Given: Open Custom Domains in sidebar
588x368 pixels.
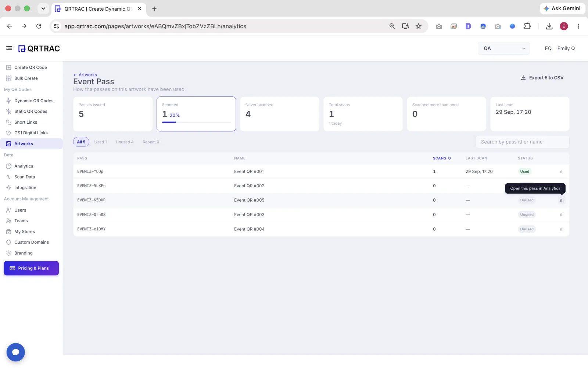Looking at the screenshot, I should [x=31, y=242].
